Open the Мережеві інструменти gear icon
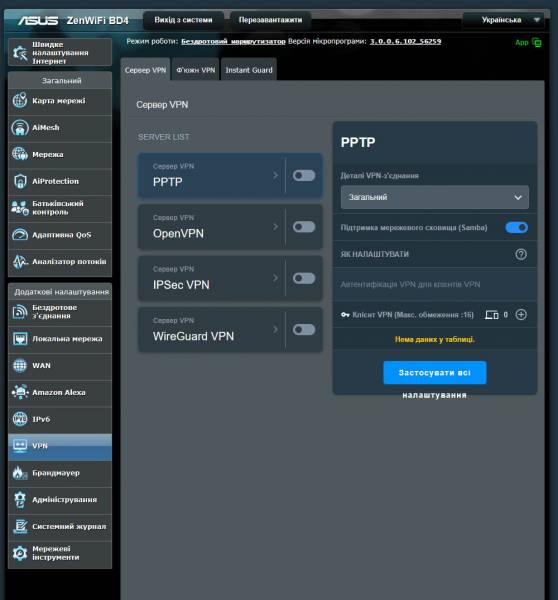Viewport: 558px width, 600px height. coord(20,553)
